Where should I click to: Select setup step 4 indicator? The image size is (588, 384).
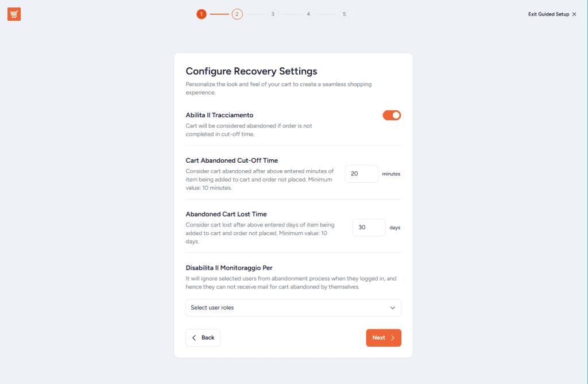point(308,14)
